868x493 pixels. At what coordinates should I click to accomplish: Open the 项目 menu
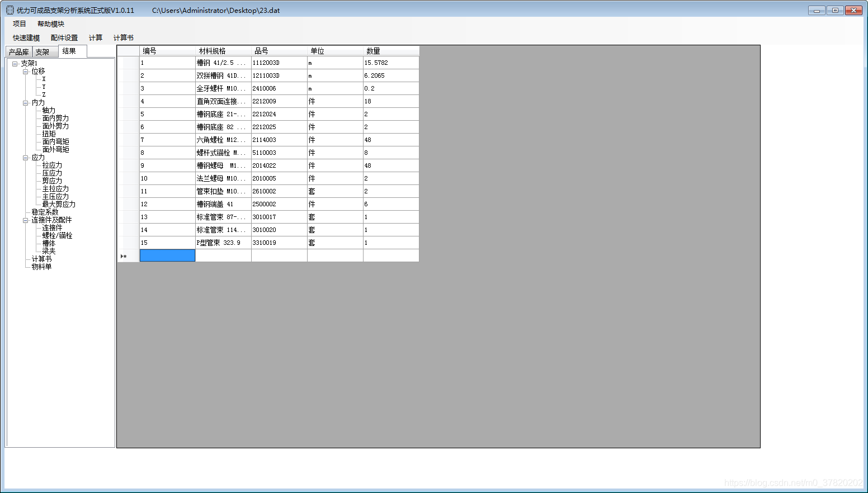click(20, 24)
